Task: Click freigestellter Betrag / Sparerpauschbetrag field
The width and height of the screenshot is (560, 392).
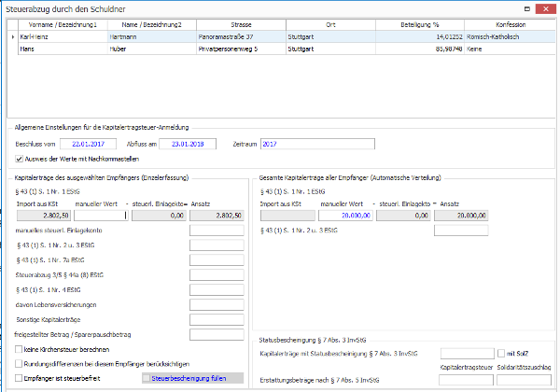Action: pos(217,334)
